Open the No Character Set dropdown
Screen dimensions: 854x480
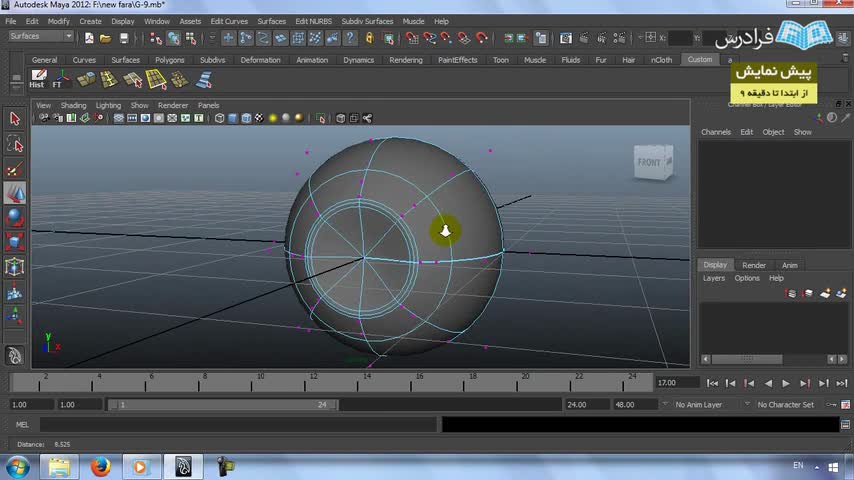(x=786, y=405)
